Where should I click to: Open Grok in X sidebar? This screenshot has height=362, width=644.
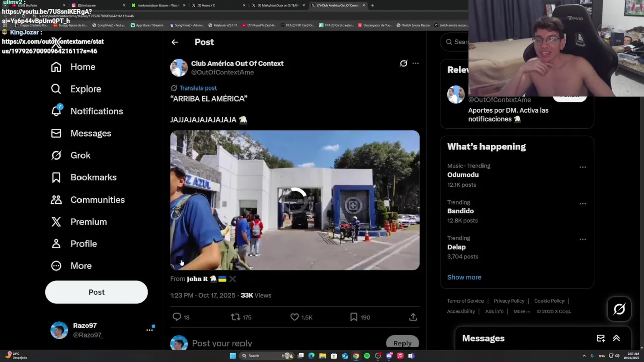(70, 155)
